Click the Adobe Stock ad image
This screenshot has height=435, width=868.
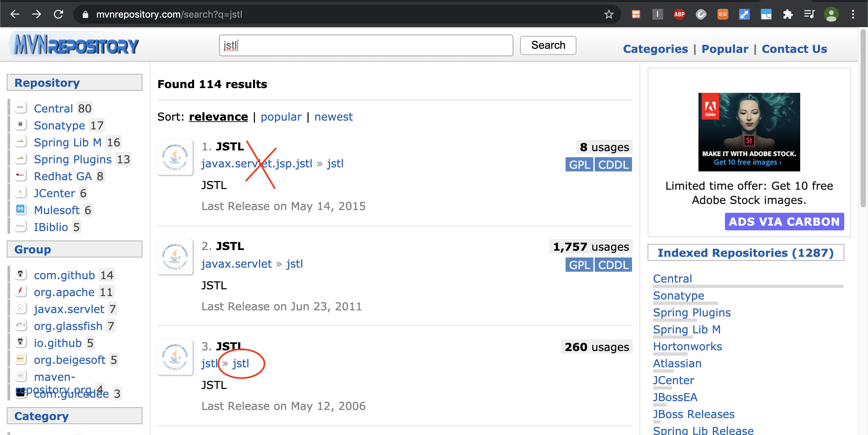tap(749, 132)
